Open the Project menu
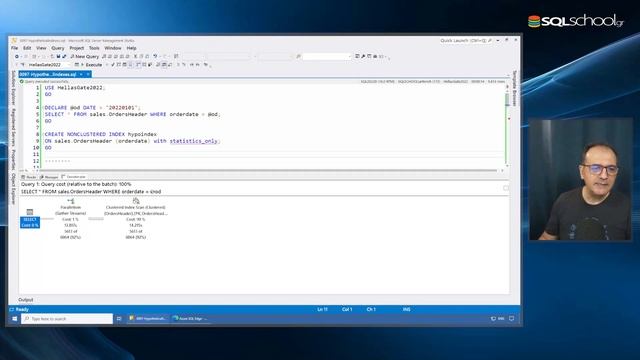640x360 pixels. (76, 48)
